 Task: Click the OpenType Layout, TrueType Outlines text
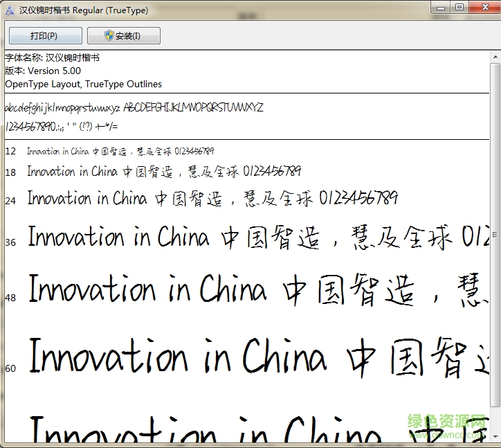click(x=84, y=84)
